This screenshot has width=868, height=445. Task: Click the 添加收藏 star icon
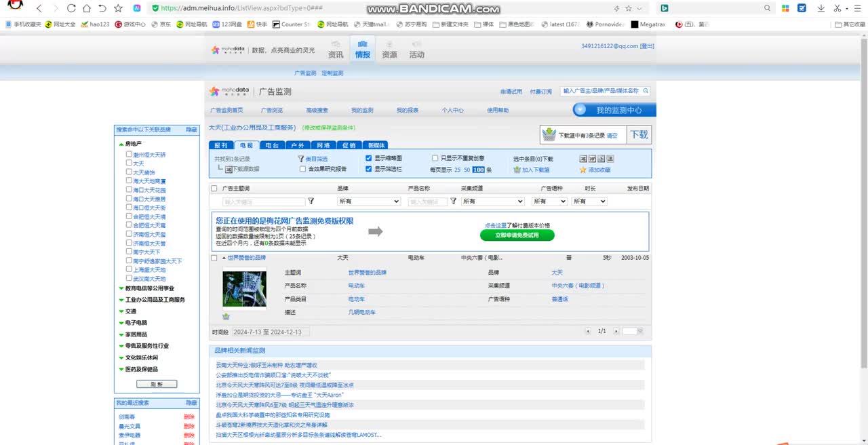coord(583,170)
